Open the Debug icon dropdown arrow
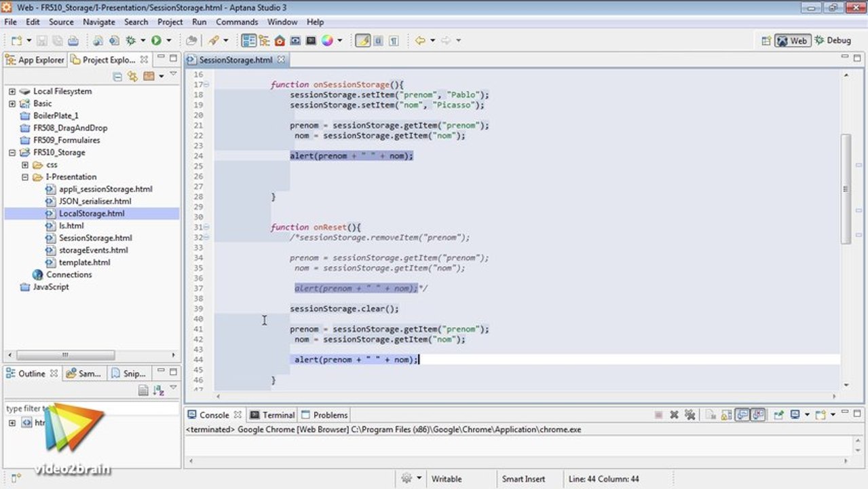868x489 pixels. (143, 41)
